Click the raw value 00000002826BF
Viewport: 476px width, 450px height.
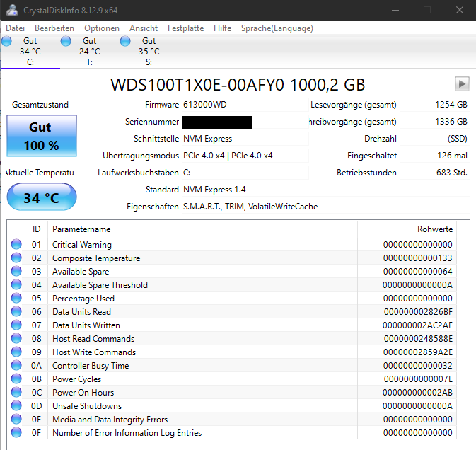(x=418, y=312)
